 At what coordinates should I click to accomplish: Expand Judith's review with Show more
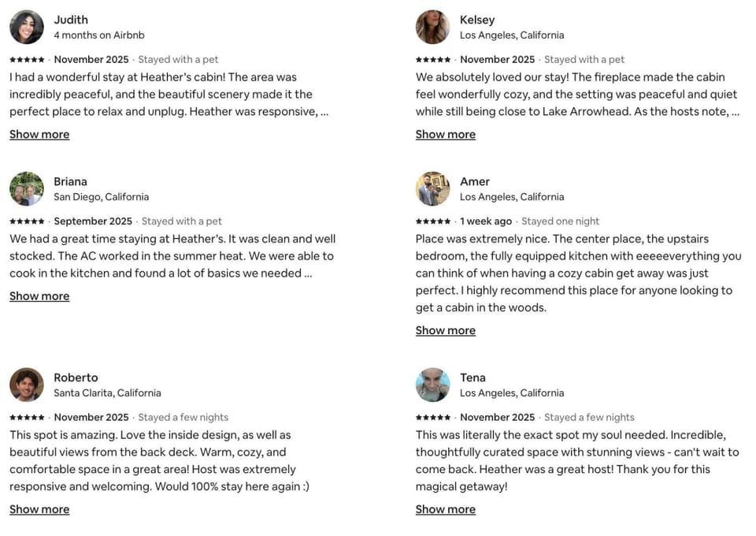coord(39,135)
